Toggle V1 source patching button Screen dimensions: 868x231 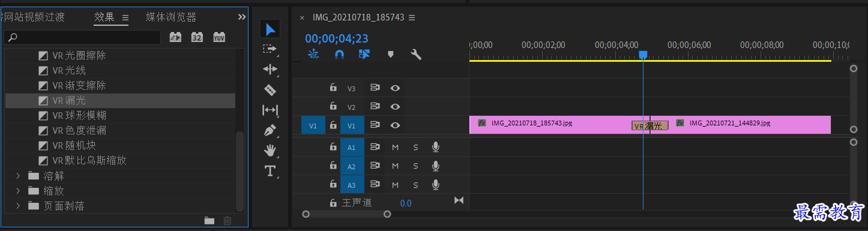(313, 125)
